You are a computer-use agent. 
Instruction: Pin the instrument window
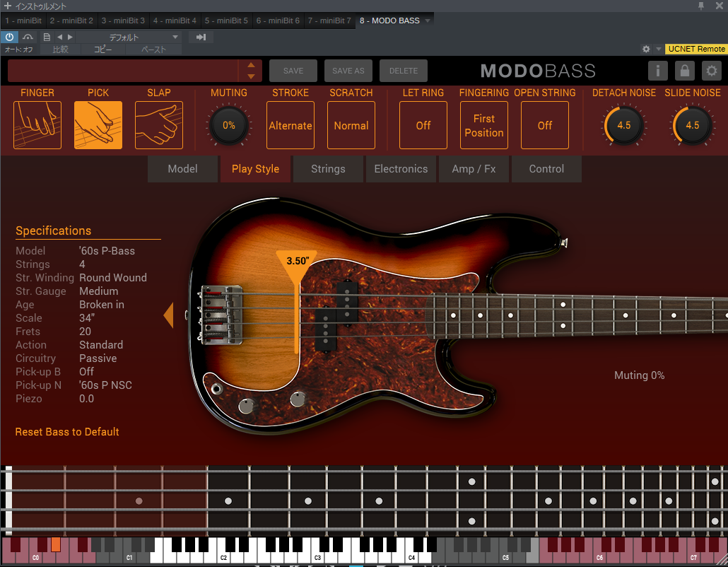701,6
